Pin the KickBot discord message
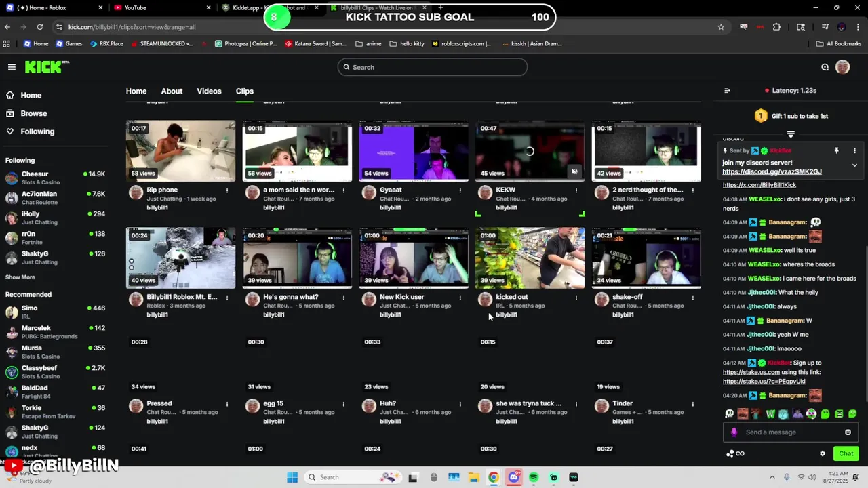This screenshot has width=868, height=488. point(836,150)
